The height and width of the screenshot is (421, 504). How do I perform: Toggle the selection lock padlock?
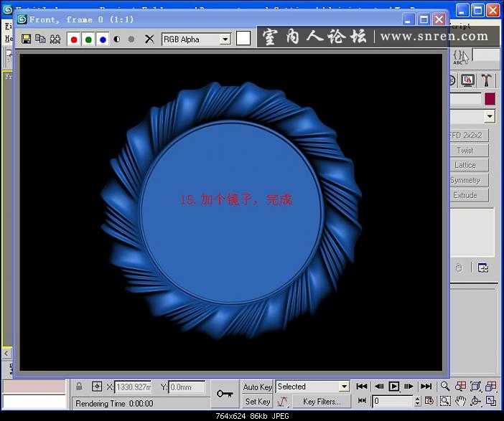[x=79, y=387]
